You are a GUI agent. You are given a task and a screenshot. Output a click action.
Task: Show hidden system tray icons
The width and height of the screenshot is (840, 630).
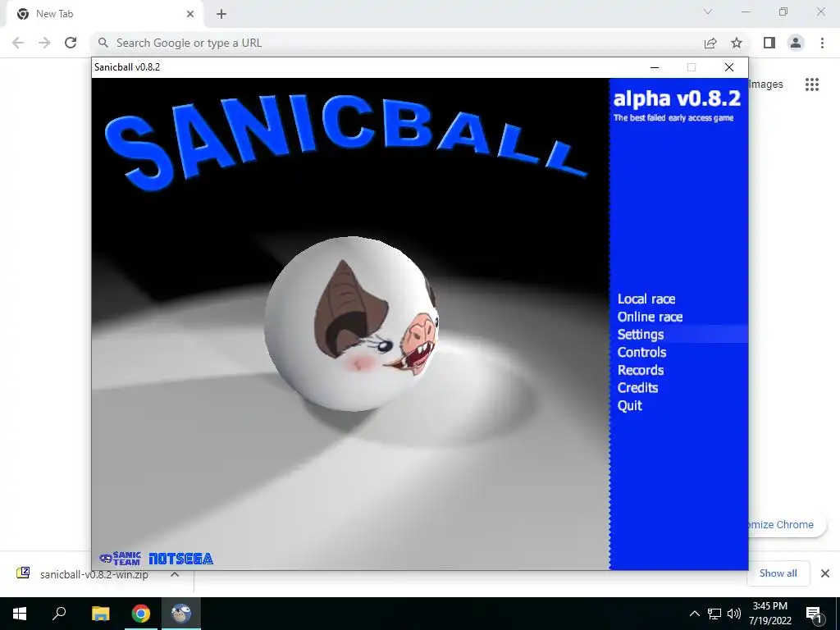point(694,614)
